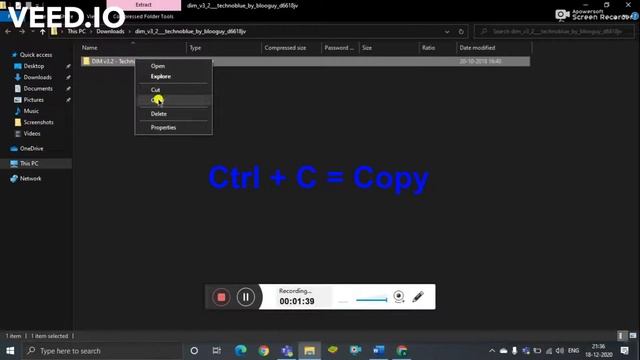Show hidden system tray icons

point(492,351)
